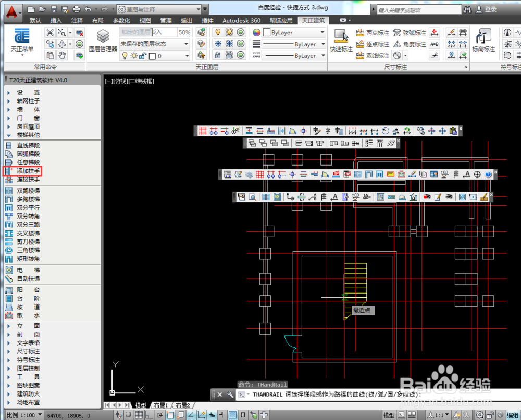
Task: Click the show-objects eye icon with green check
Action: [x=79, y=55]
